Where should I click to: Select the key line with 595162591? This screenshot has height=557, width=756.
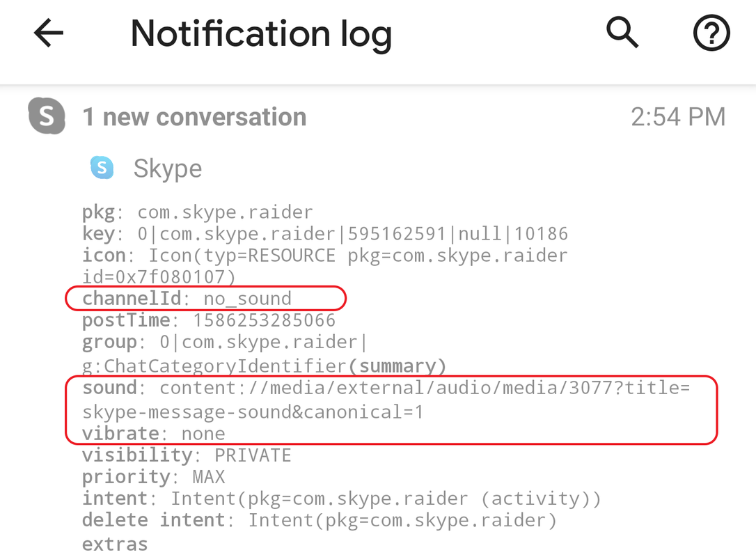(325, 234)
